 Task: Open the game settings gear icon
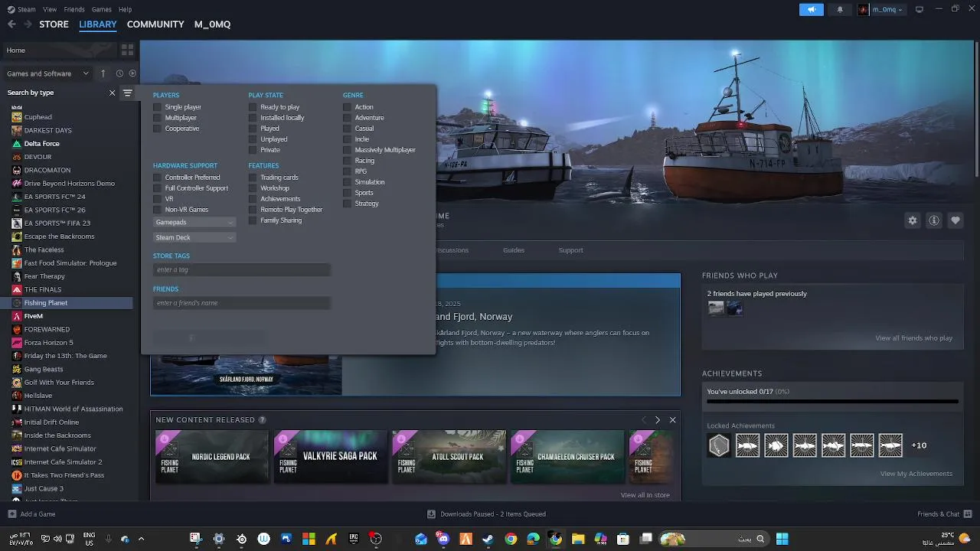pos(912,220)
